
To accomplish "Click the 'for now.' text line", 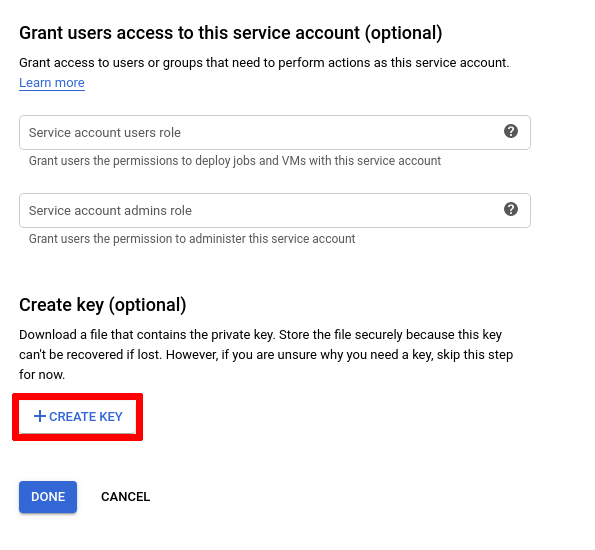I will tap(42, 375).
